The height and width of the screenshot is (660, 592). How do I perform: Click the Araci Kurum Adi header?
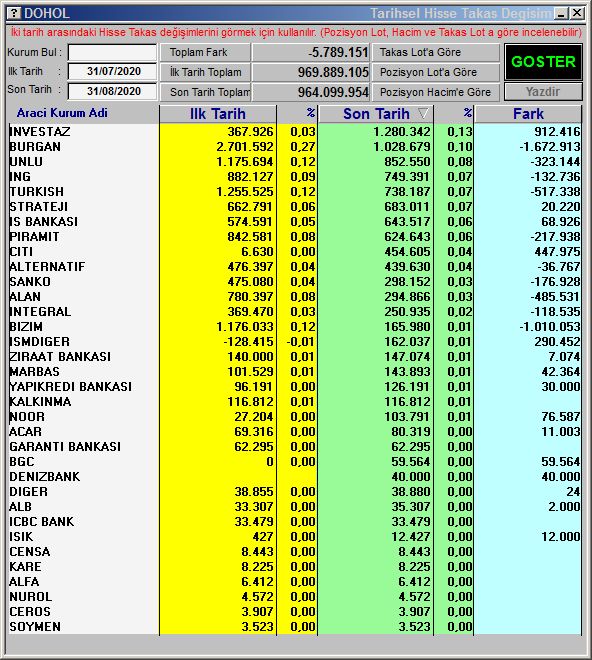click(x=62, y=113)
